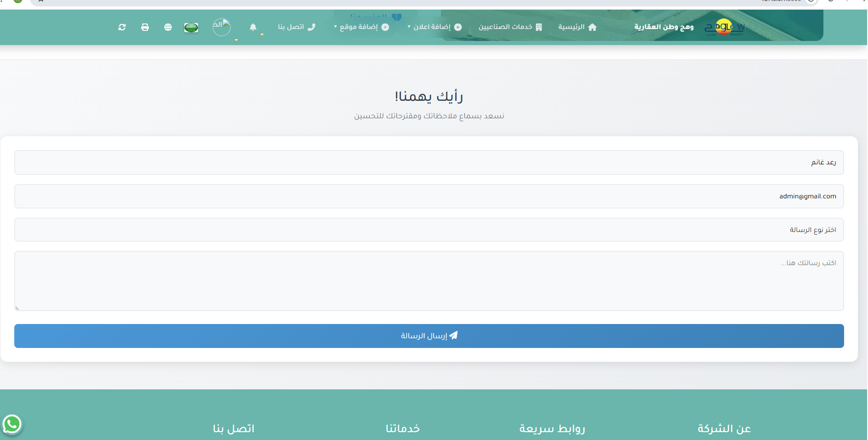Image resolution: width=868 pixels, height=440 pixels.
Task: Open the notifications bell
Action: (253, 27)
